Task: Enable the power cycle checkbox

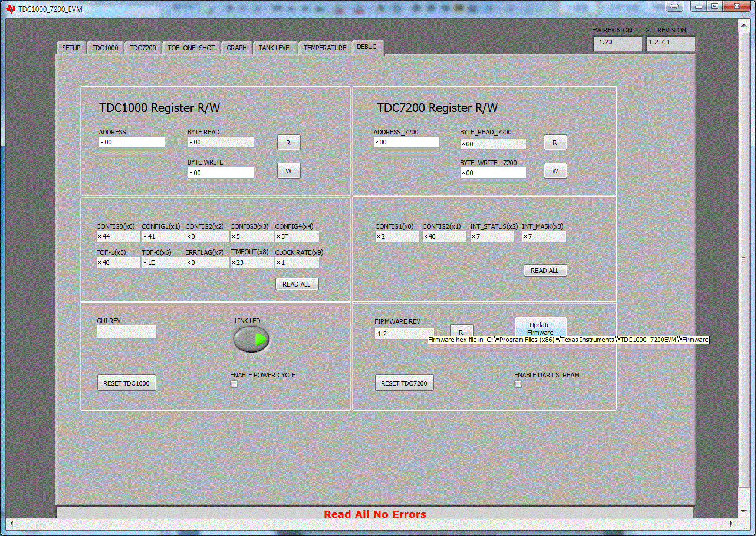Action: [234, 384]
